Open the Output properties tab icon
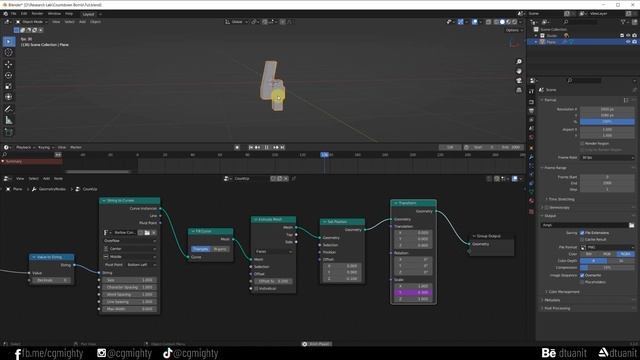Image resolution: width=640 pixels, height=360 pixels. 531,111
